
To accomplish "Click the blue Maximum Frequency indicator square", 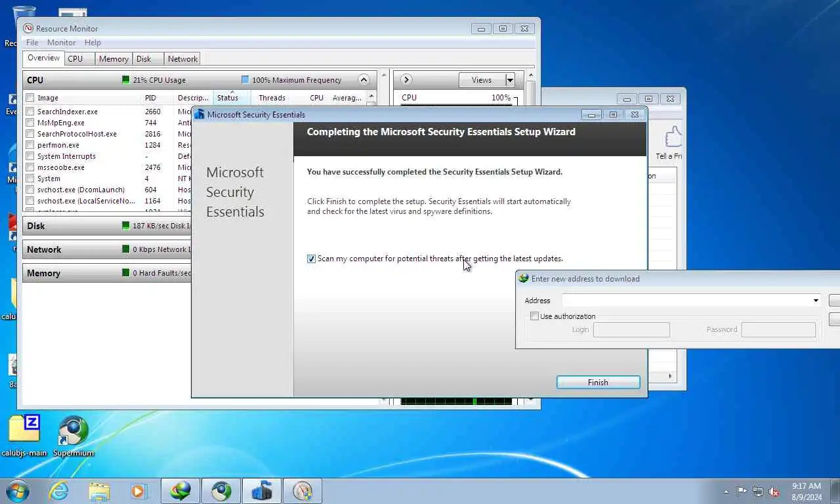I will [x=245, y=80].
